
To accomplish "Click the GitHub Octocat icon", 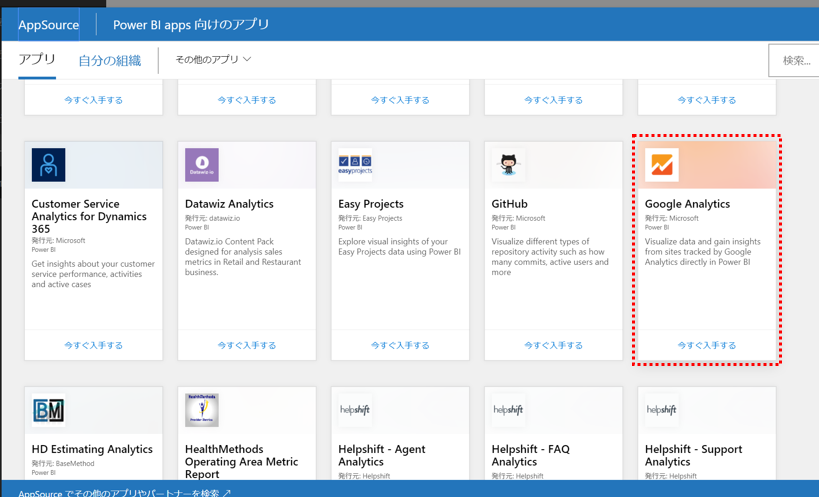I will pos(508,165).
